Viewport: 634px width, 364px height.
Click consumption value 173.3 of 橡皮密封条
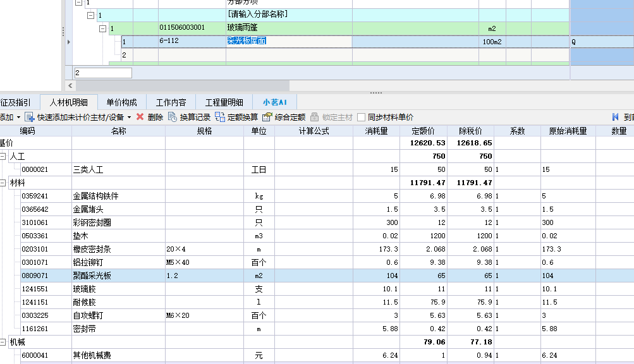tap(377, 249)
